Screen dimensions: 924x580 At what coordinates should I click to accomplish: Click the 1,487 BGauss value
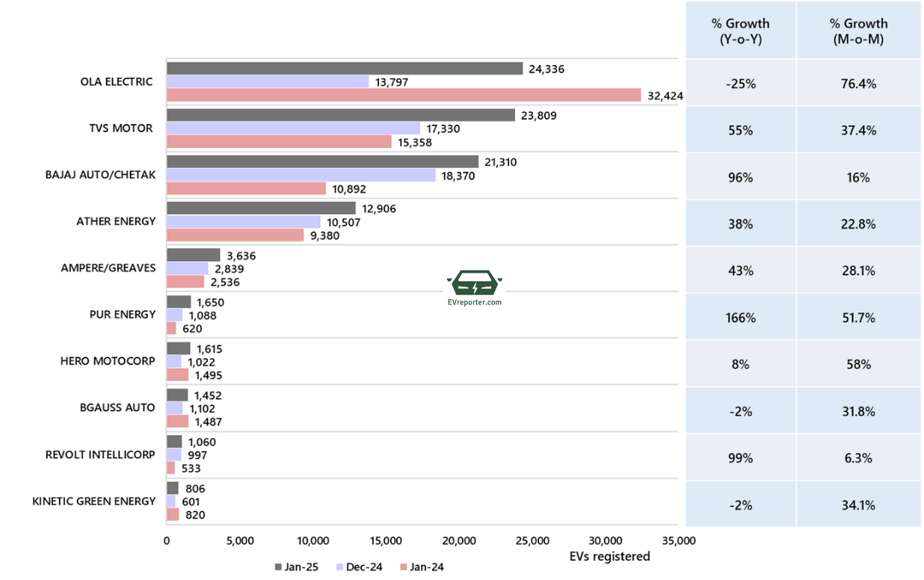click(x=208, y=422)
